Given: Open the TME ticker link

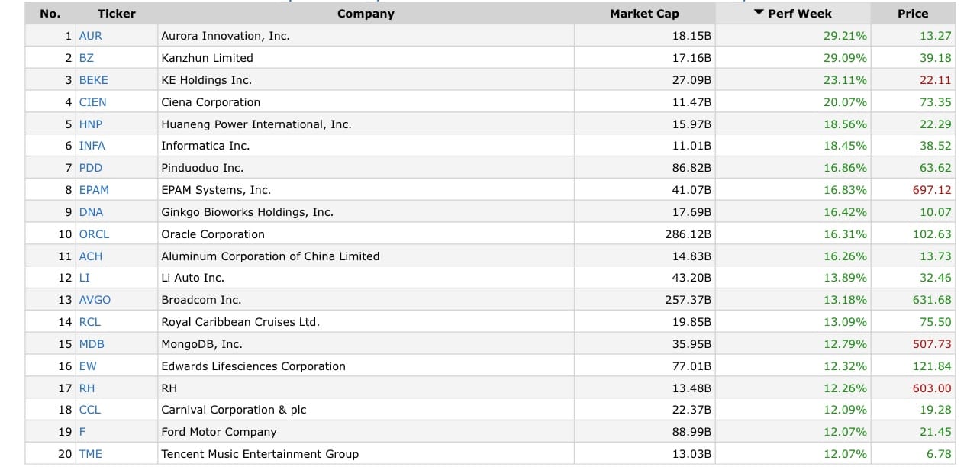Looking at the screenshot, I should click(x=90, y=454).
